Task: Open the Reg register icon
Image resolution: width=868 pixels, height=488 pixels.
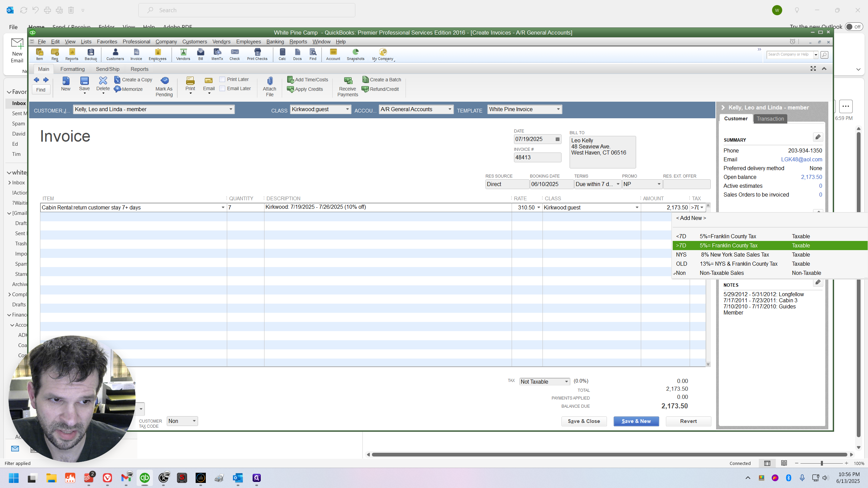Action: 55,54
